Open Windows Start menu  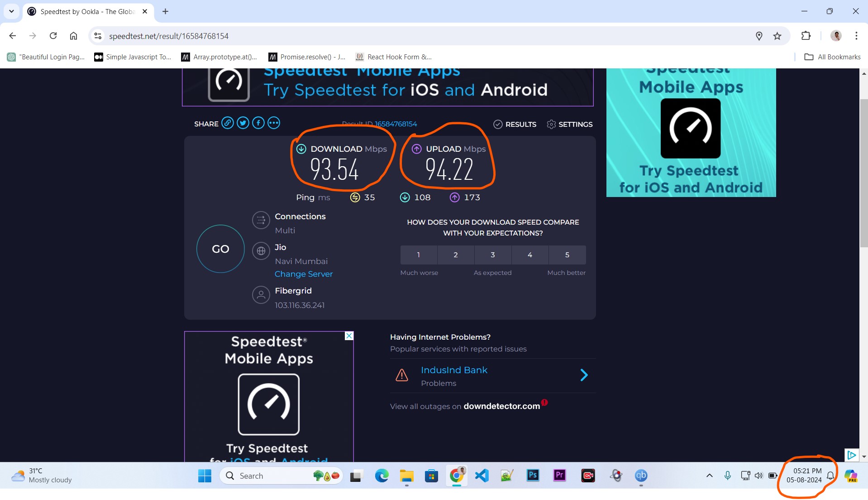[205, 476]
